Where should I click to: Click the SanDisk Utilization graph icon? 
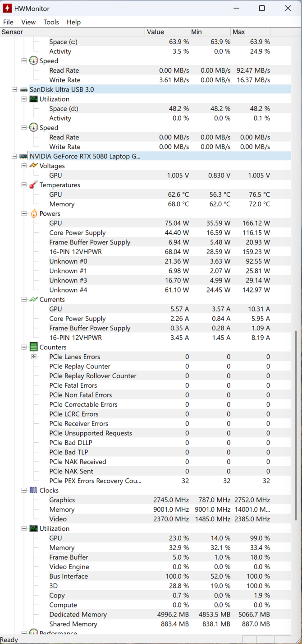(x=33, y=99)
